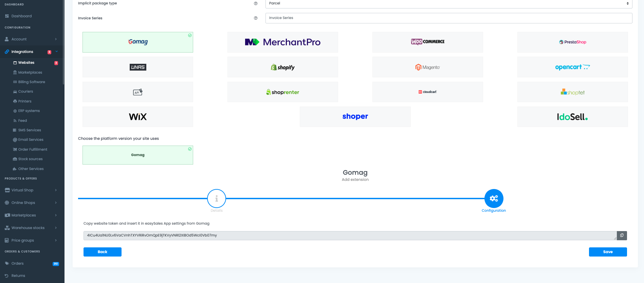Pick the IdoSell platform tile
Viewport: 644px width, 283px height.
(573, 117)
